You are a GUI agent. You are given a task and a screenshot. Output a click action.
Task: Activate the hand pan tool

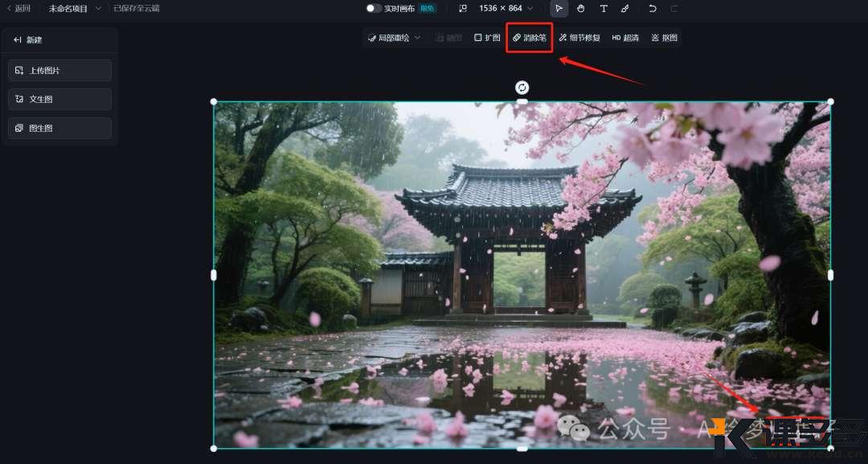pos(581,9)
